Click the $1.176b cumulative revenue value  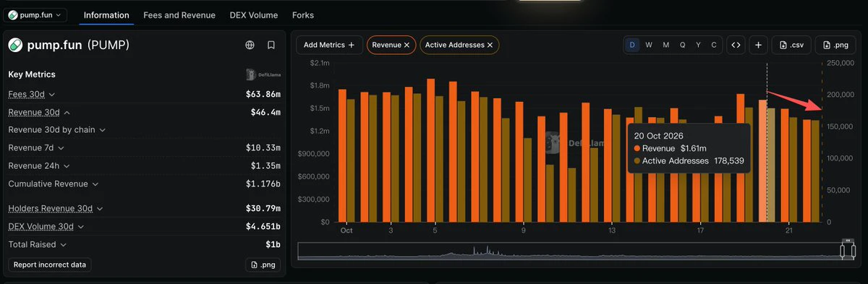[x=263, y=184]
